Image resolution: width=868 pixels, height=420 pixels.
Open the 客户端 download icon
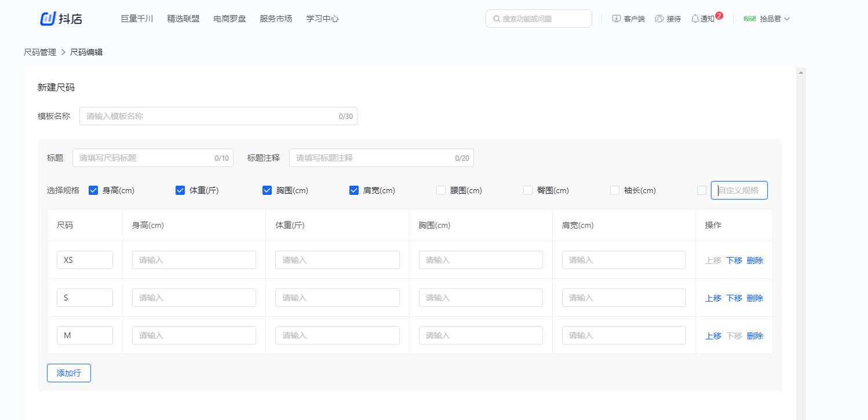tap(617, 19)
